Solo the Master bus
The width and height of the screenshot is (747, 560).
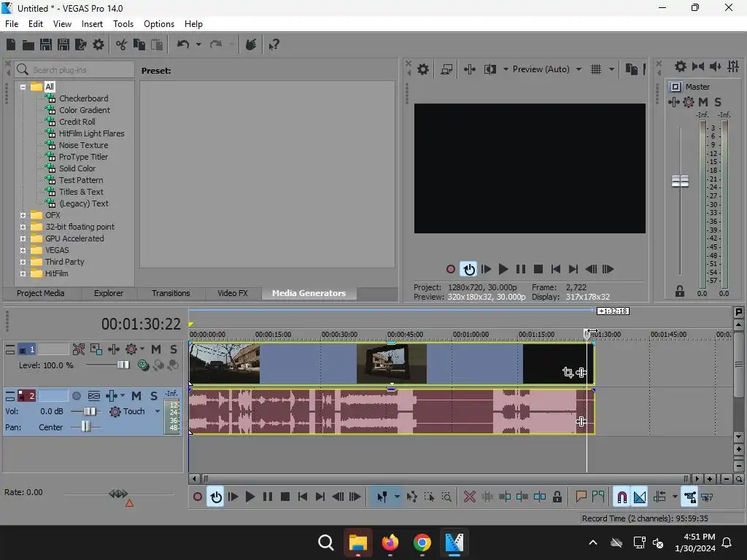coord(718,102)
